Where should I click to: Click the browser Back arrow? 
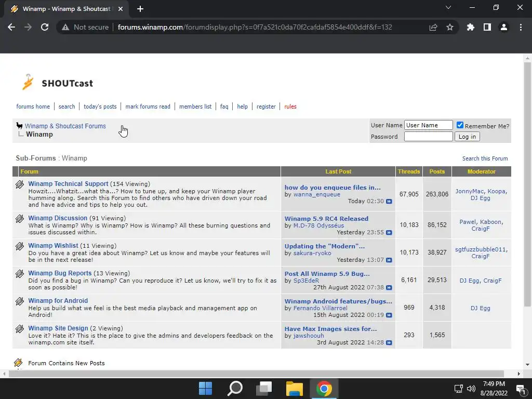tap(11, 27)
